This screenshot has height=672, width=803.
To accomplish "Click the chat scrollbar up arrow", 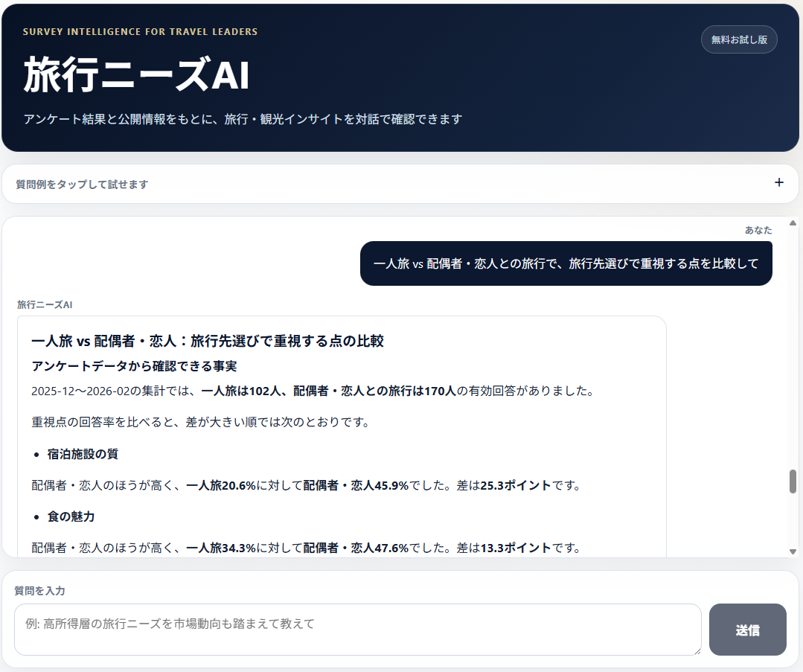I will click(x=793, y=223).
